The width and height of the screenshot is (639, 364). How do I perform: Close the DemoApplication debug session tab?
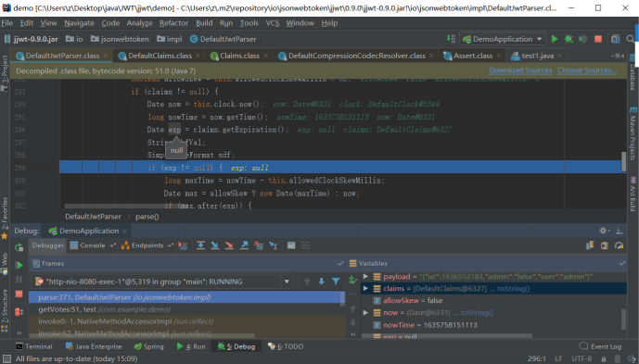pyautogui.click(x=124, y=231)
